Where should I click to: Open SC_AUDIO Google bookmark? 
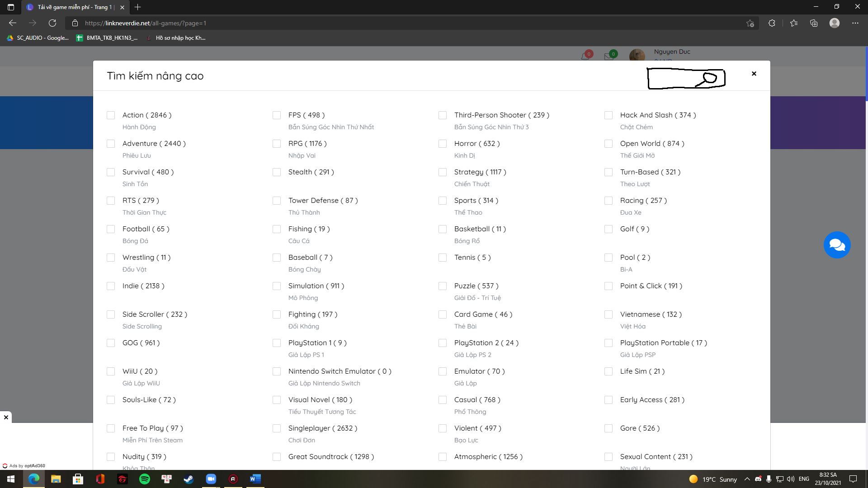pyautogui.click(x=38, y=38)
